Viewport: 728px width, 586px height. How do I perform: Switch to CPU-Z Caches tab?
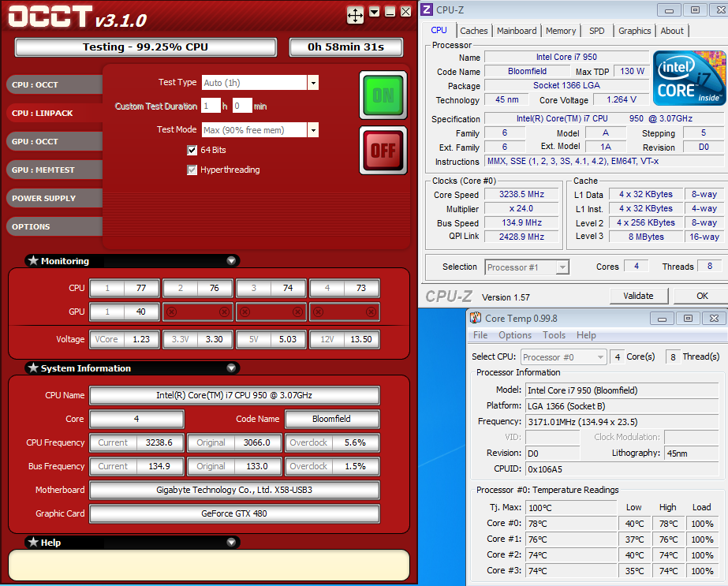tap(473, 31)
